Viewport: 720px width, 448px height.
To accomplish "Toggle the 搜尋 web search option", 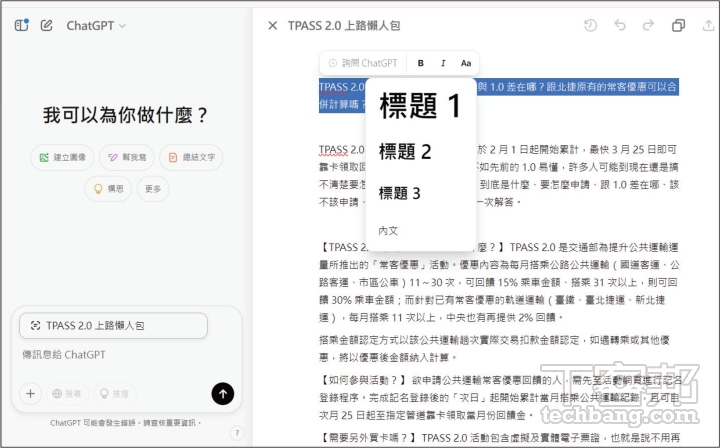I will [67, 393].
